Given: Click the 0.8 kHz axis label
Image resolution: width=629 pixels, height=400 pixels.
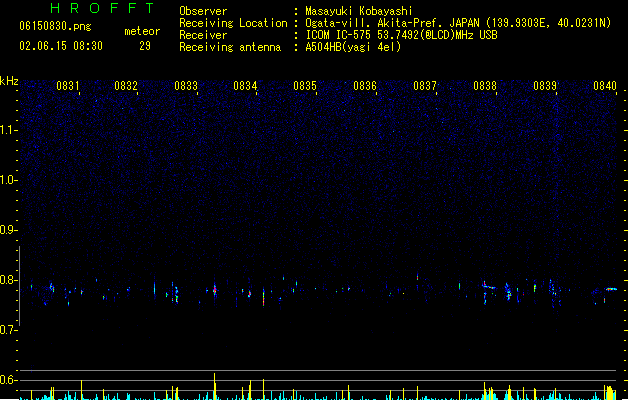Looking at the screenshot, I should coord(8,280).
